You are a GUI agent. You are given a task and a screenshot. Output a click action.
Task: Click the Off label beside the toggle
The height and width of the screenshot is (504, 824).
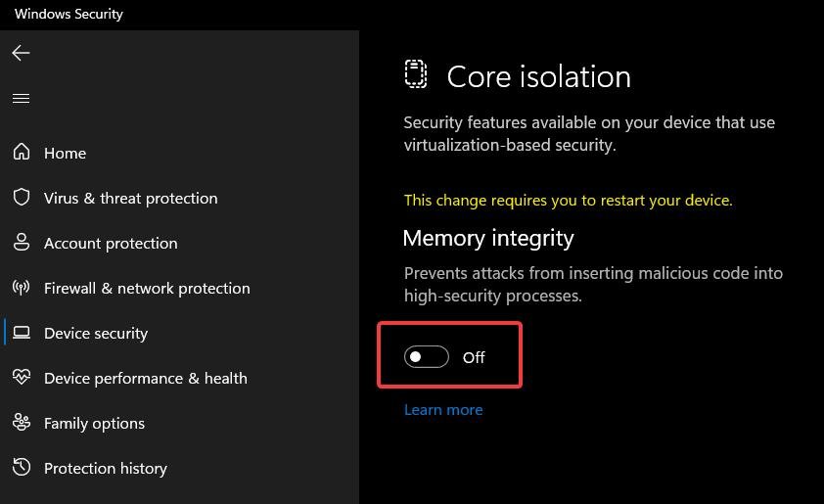click(x=474, y=357)
